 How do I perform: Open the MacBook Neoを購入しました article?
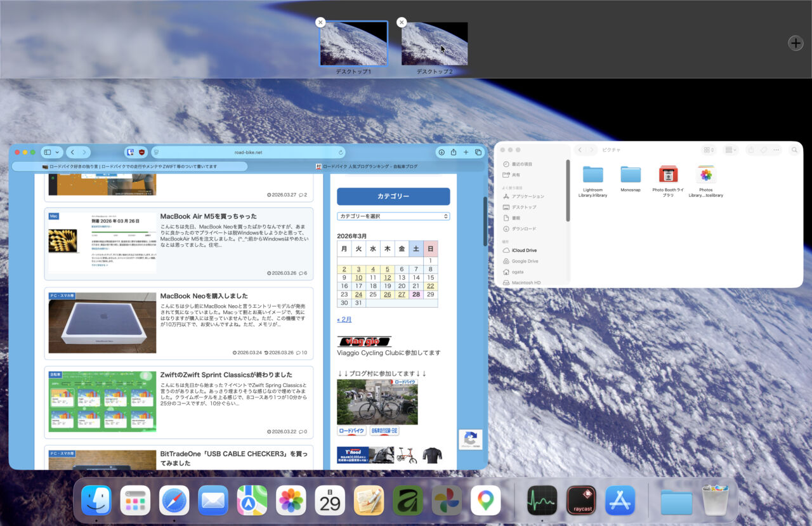pos(204,296)
